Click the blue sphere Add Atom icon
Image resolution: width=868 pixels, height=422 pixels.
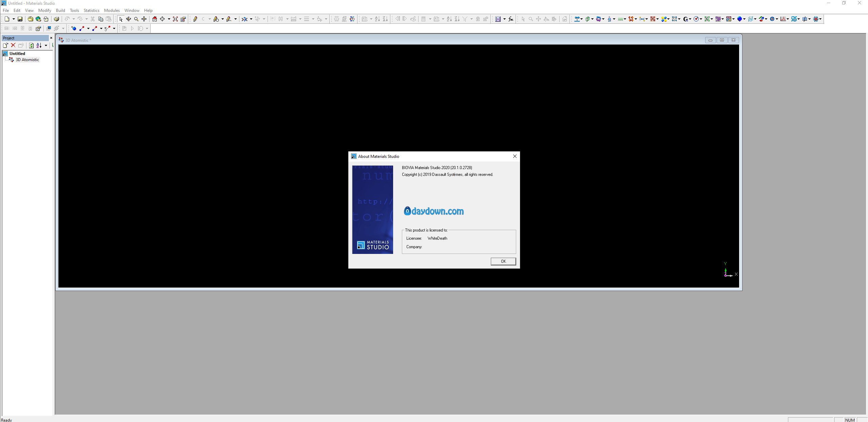click(74, 29)
